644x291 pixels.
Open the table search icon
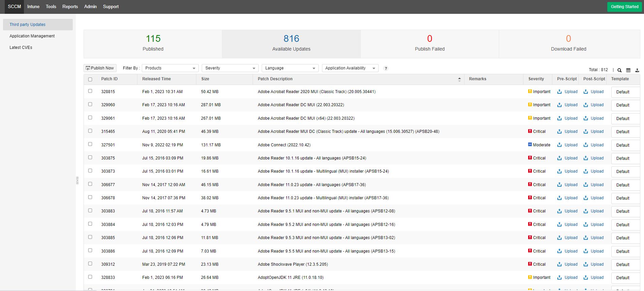click(x=619, y=70)
